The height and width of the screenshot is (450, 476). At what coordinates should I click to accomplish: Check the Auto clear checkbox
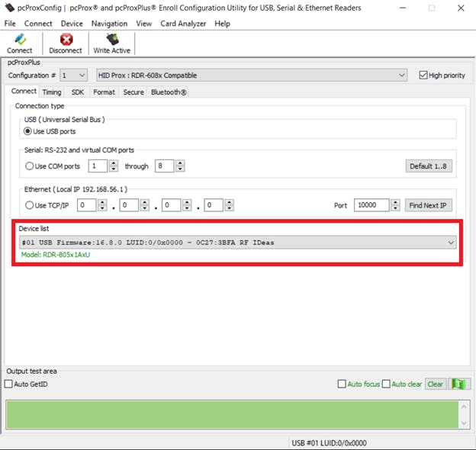pos(386,384)
